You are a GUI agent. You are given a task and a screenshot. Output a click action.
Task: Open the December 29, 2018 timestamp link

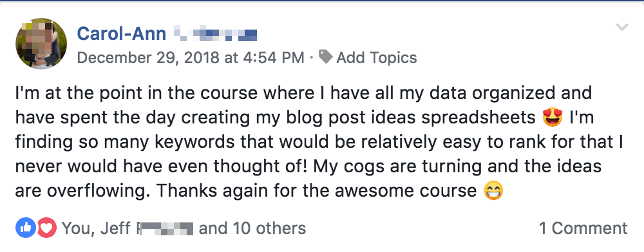(191, 58)
